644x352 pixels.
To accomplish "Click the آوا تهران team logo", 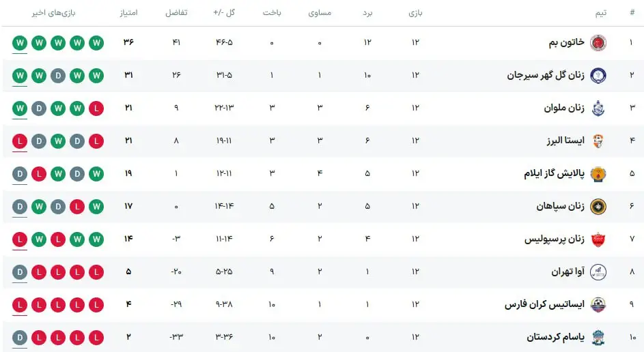I will (598, 272).
